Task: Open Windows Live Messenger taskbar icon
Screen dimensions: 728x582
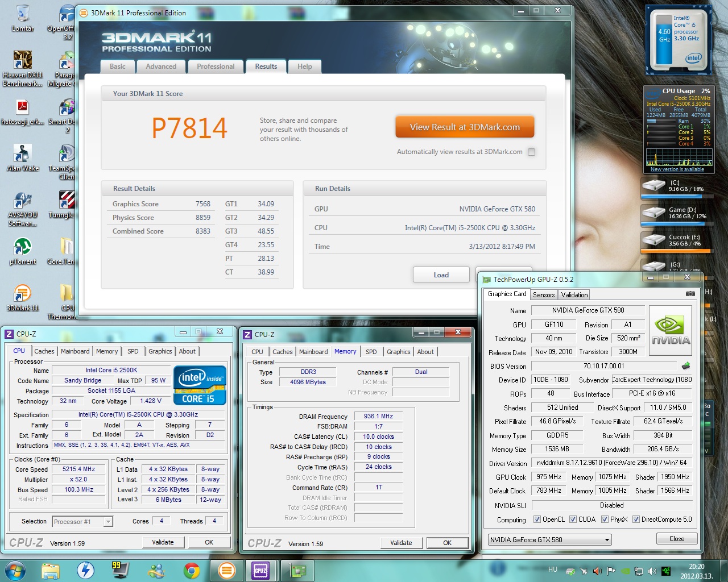Action: point(156,570)
